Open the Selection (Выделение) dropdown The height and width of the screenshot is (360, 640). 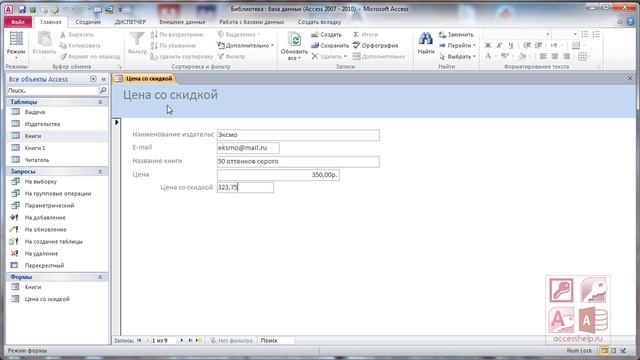[x=238, y=35]
